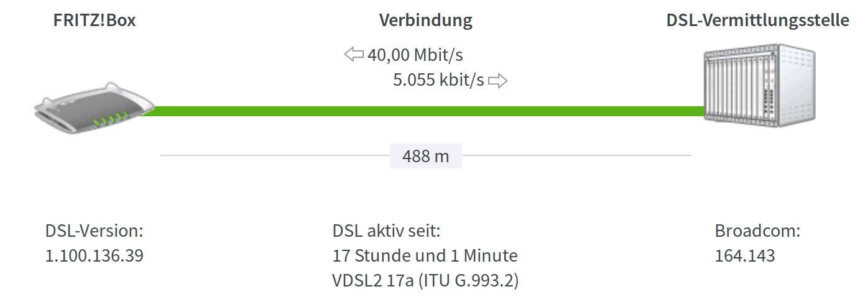Click the FRITZ!Box router icon
Image resolution: width=868 pixels, height=302 pixels.
(93, 112)
